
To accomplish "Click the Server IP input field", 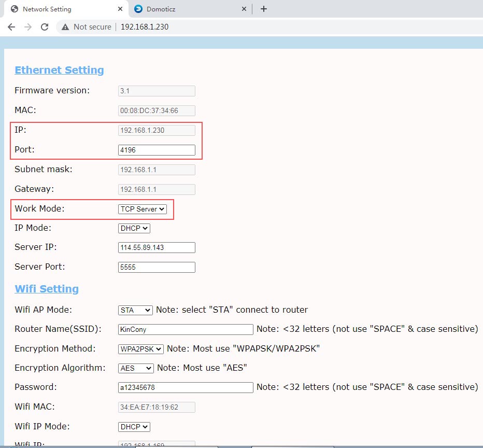I will click(x=157, y=248).
